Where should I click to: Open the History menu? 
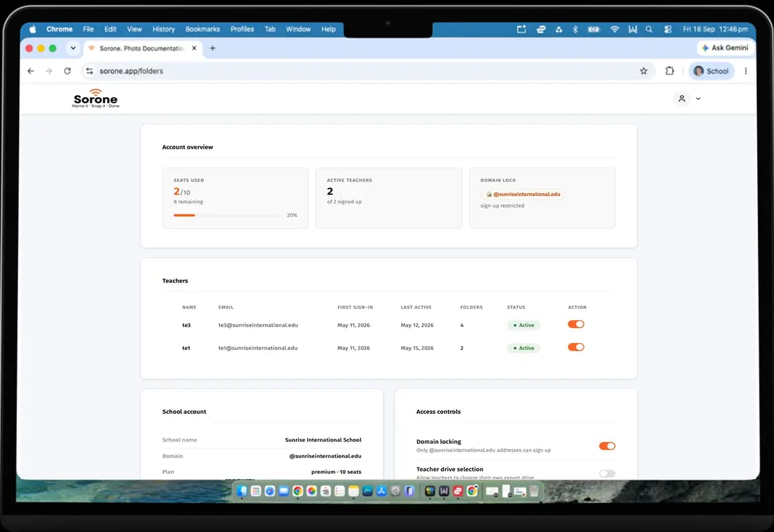[x=163, y=29]
